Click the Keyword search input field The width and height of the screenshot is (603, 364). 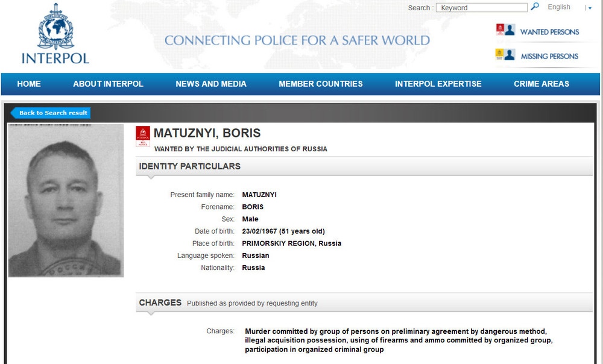[481, 8]
